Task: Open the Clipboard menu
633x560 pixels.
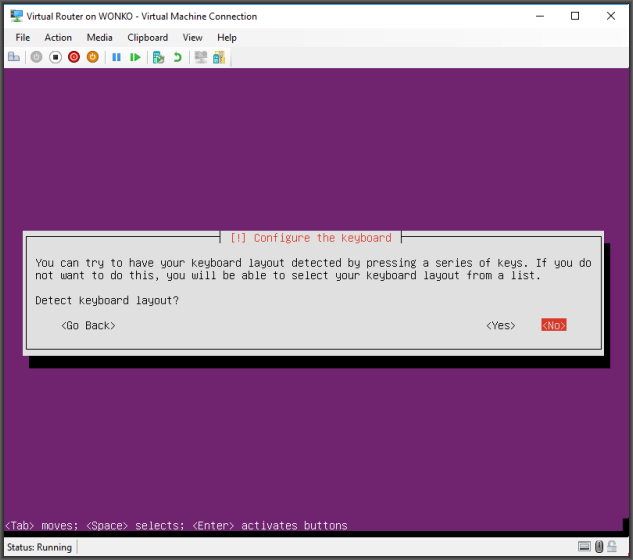Action: point(148,38)
